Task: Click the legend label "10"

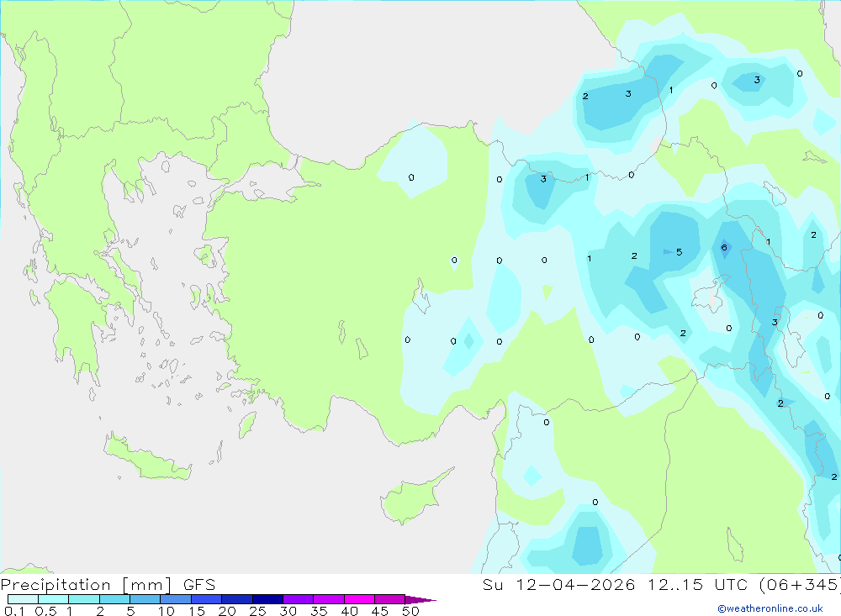Action: point(167,611)
